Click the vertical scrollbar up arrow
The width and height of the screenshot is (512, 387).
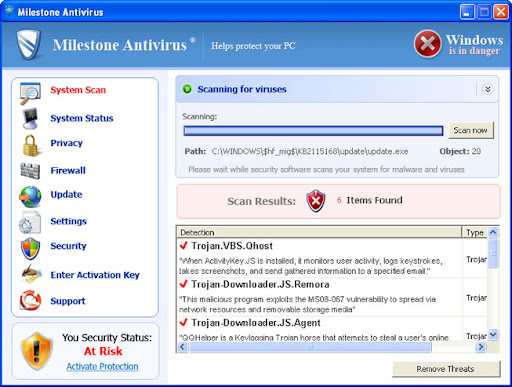point(493,232)
